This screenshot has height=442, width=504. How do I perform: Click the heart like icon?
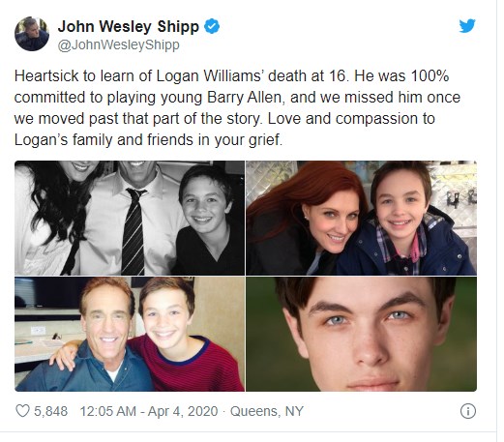point(22,411)
